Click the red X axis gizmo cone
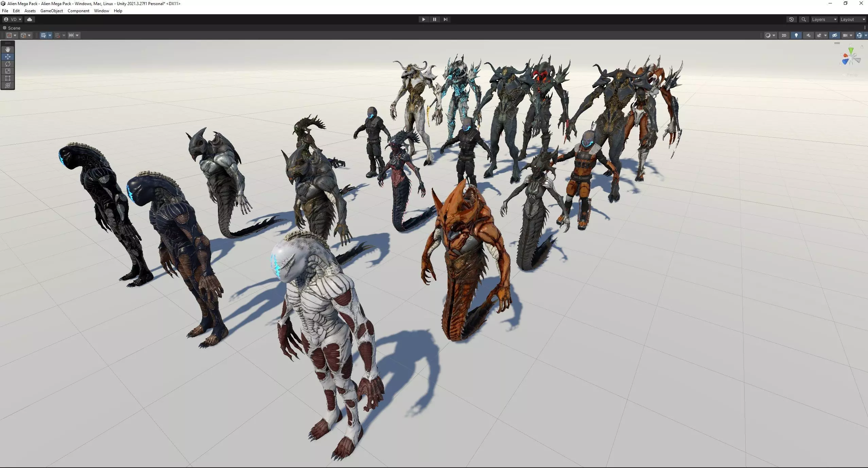Viewport: 868px width, 468px height. tap(845, 56)
